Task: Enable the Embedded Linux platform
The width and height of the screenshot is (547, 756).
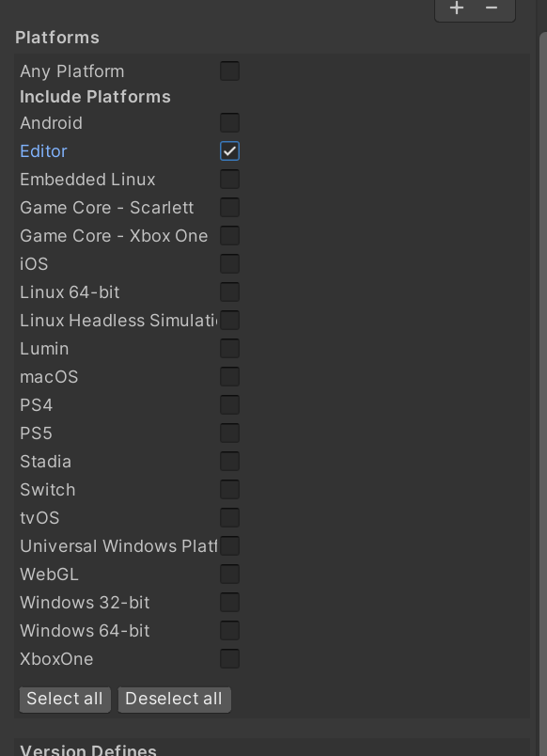Action: [x=229, y=179]
